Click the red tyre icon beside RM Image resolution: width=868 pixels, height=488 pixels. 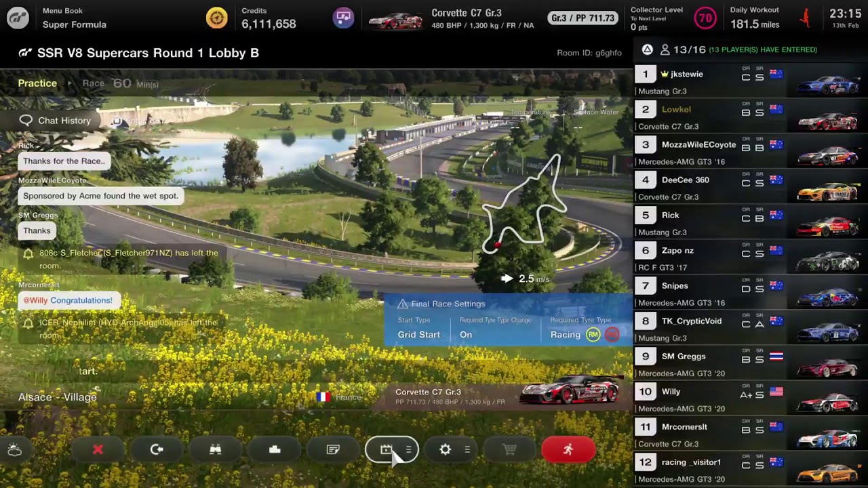(612, 335)
